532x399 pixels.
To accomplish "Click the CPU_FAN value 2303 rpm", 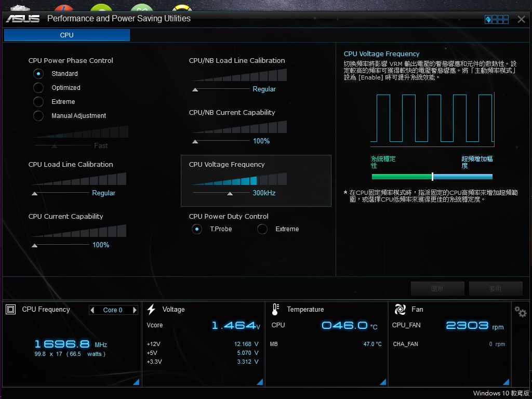I will (475, 326).
